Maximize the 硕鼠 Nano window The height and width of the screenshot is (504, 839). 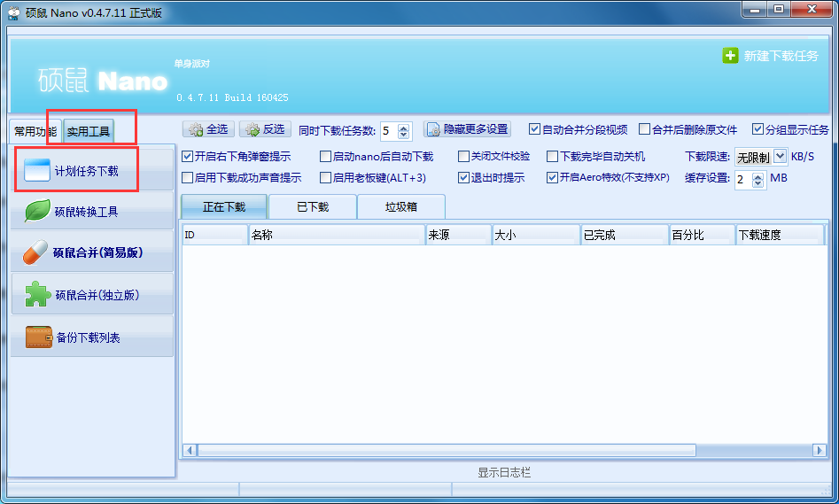tap(779, 10)
